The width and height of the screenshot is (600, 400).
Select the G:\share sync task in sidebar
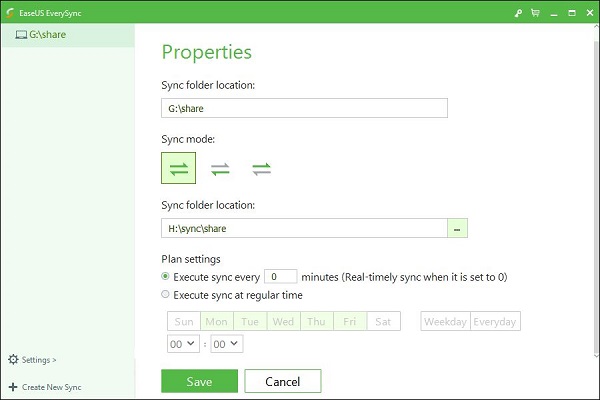click(x=68, y=35)
